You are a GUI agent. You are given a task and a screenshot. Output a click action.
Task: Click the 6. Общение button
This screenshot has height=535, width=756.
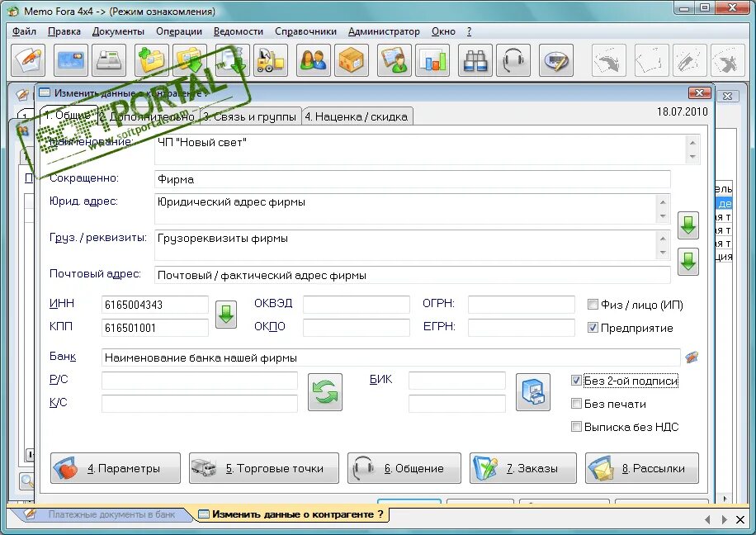coord(404,468)
